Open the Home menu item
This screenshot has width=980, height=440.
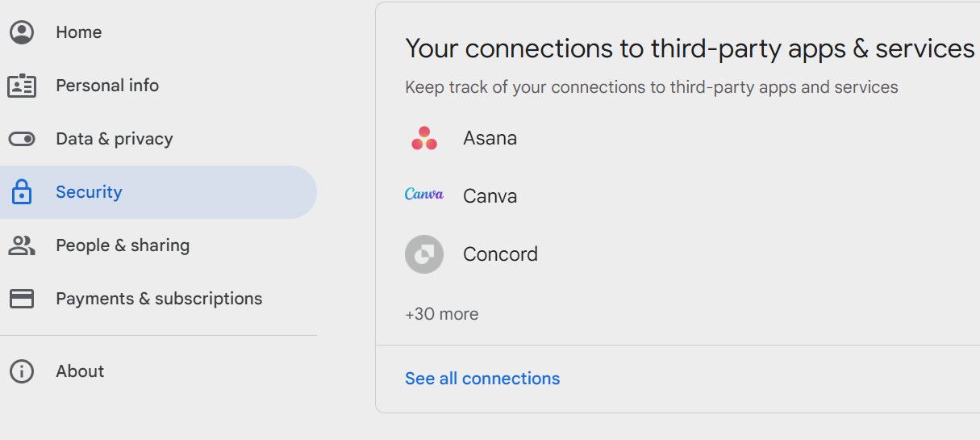pos(79,32)
